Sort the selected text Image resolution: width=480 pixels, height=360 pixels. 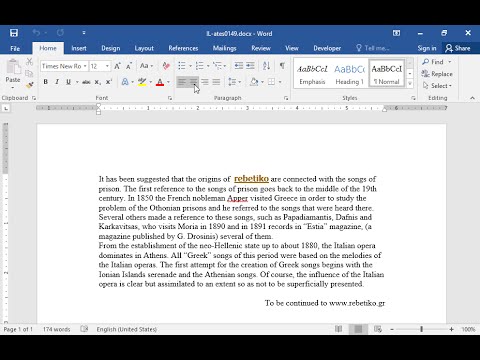point(266,66)
